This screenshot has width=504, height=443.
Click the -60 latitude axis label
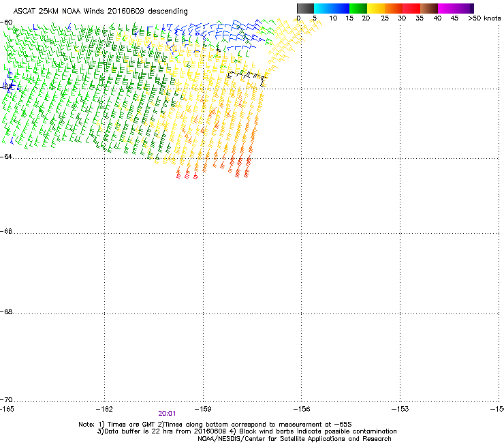click(x=6, y=22)
